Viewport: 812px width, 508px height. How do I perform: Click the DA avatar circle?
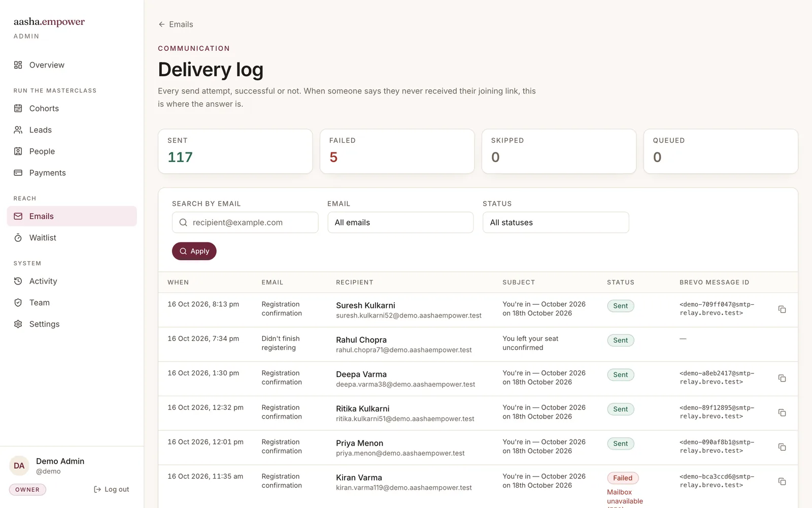(19, 466)
